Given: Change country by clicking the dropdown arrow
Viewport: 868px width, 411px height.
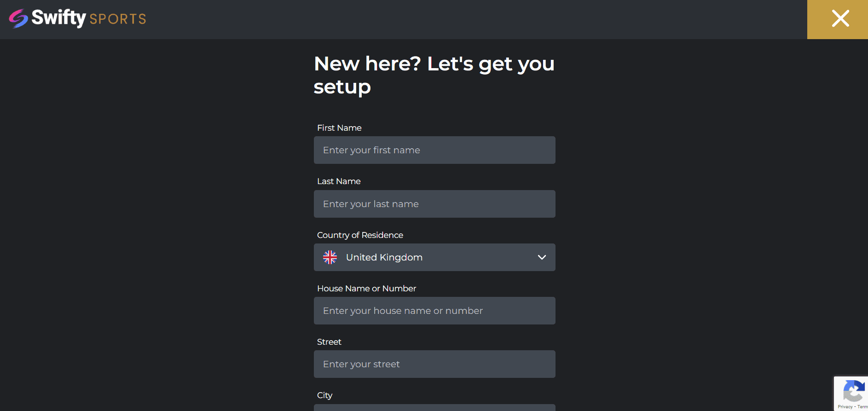Looking at the screenshot, I should (x=541, y=257).
